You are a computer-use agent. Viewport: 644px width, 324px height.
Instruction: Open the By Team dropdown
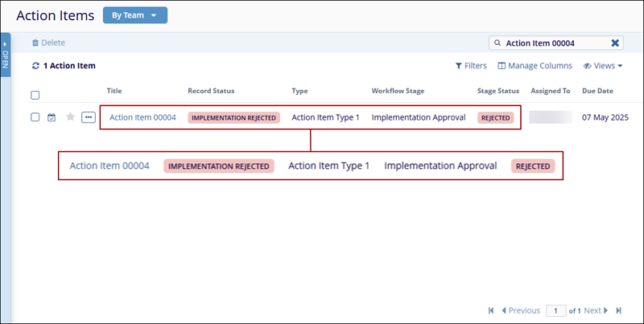[x=134, y=15]
